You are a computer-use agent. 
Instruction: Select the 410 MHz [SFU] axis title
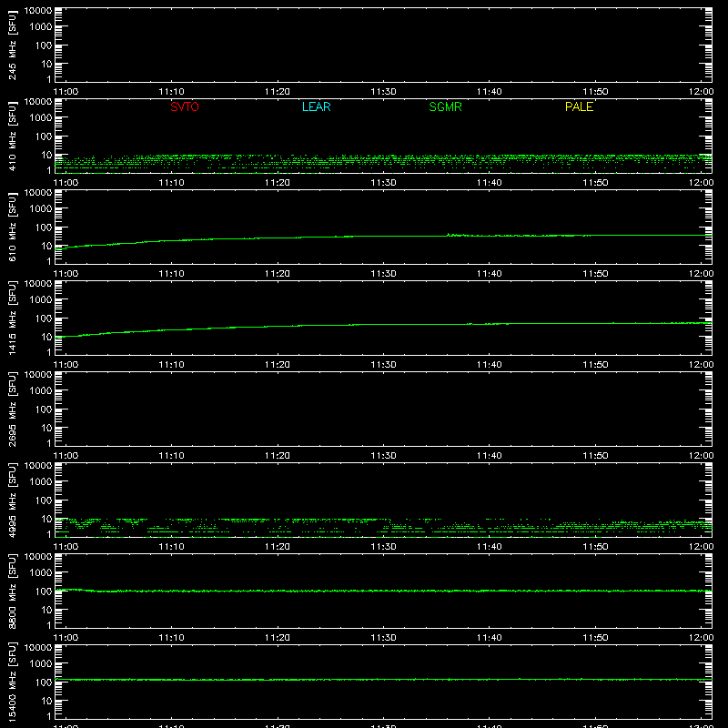point(12,136)
